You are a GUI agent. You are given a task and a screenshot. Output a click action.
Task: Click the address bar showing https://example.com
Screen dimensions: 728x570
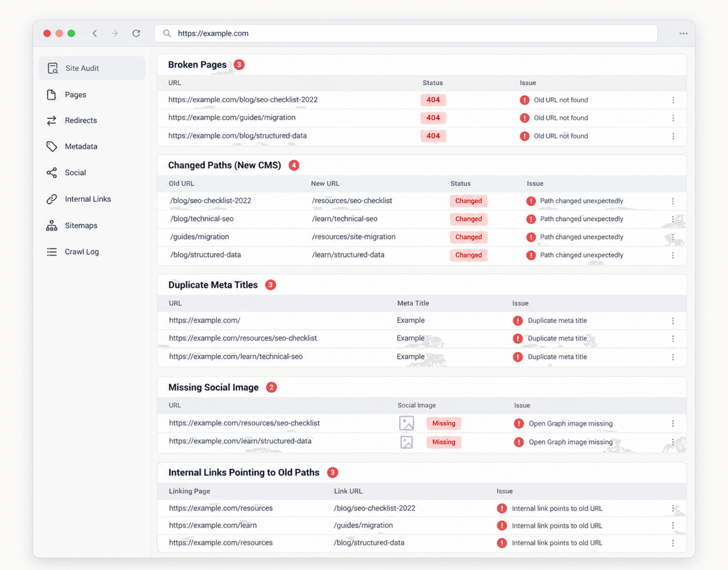(406, 33)
